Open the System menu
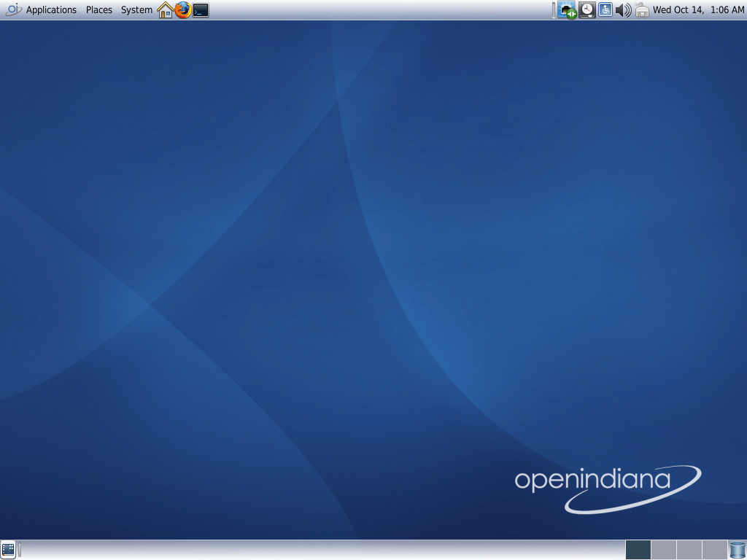The image size is (747, 560). click(x=136, y=10)
